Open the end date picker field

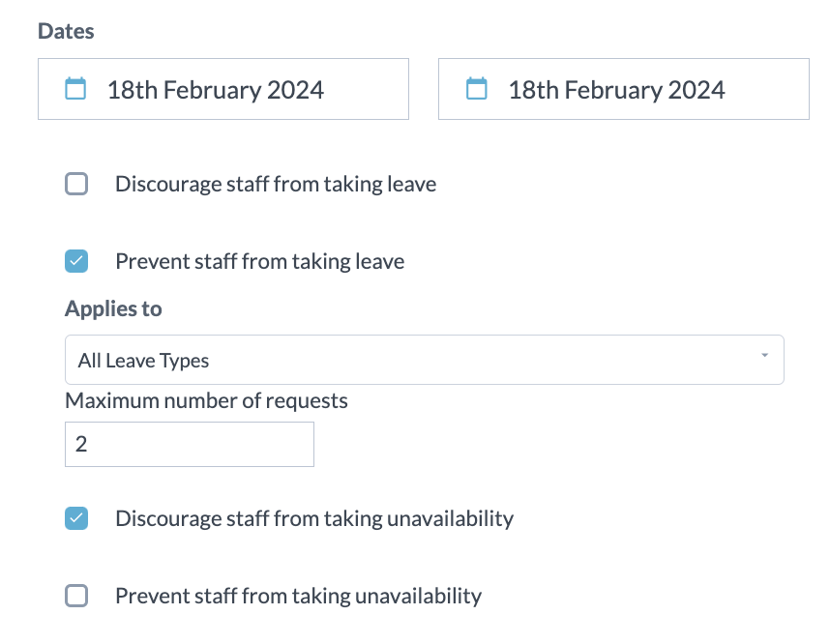pyautogui.click(x=624, y=90)
